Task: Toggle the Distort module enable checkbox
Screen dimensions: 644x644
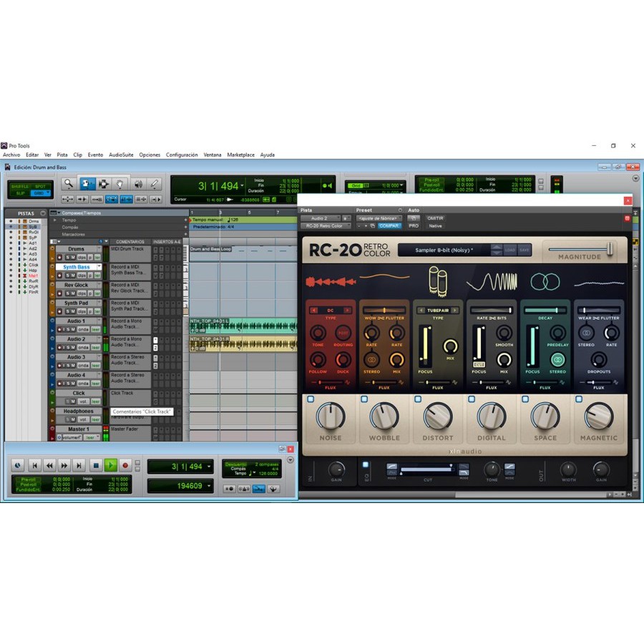Action: click(418, 399)
